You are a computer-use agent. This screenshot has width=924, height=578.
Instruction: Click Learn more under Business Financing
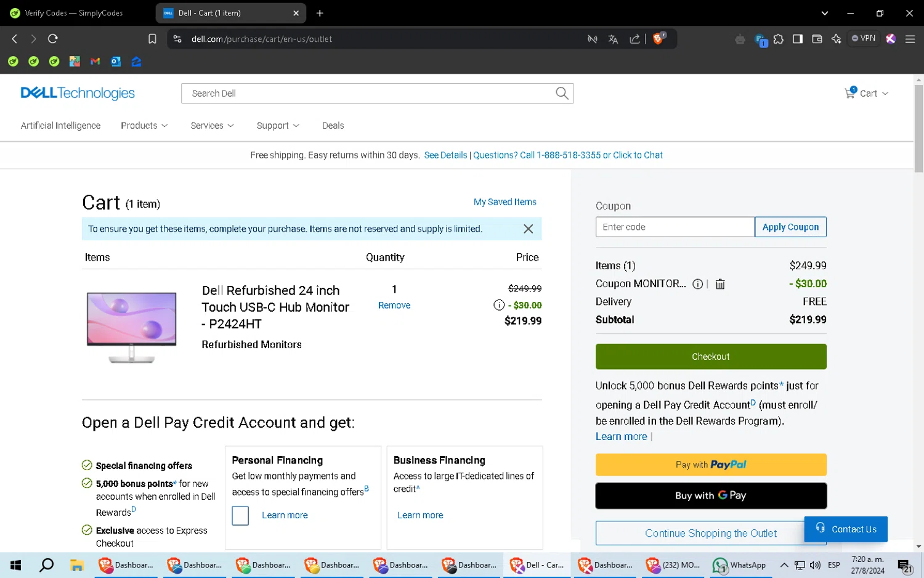[x=420, y=515]
